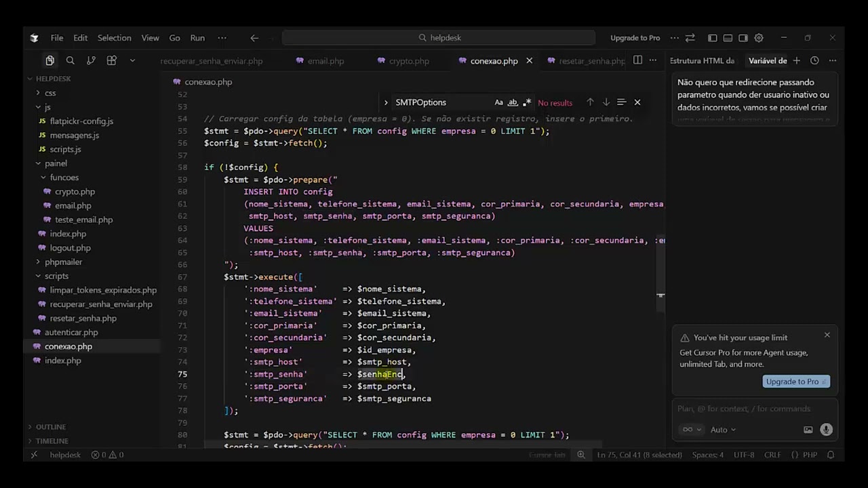
Task: Attach an image in the chat input
Action: pyautogui.click(x=808, y=430)
